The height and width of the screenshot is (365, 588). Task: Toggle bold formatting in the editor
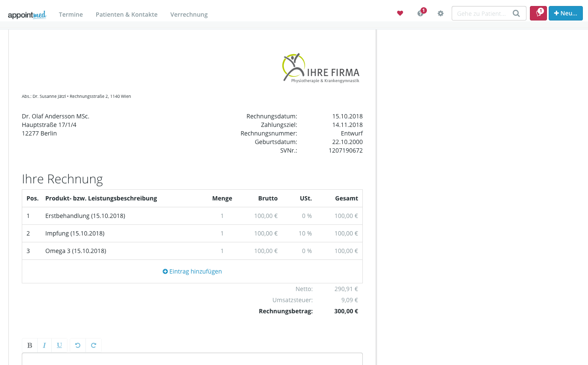point(30,345)
